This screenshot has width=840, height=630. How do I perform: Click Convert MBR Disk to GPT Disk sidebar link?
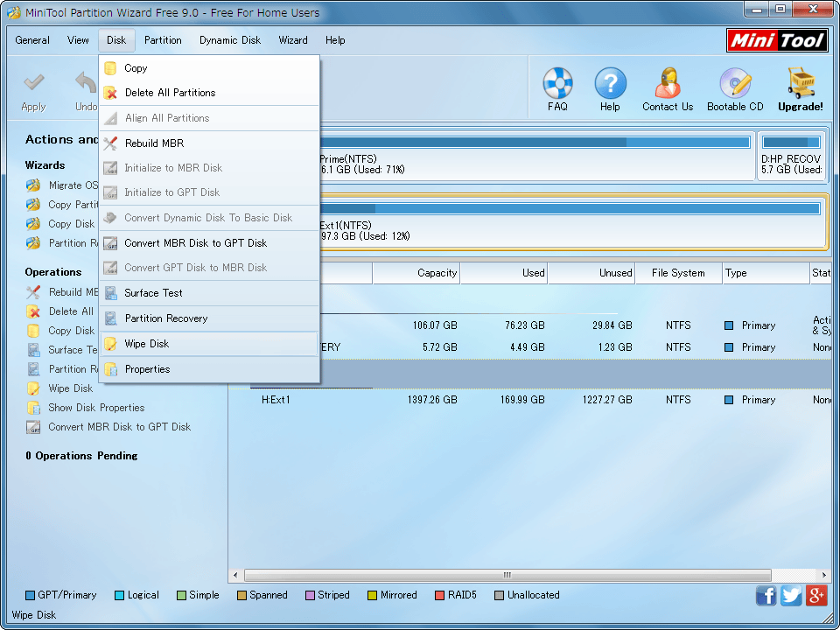[120, 427]
